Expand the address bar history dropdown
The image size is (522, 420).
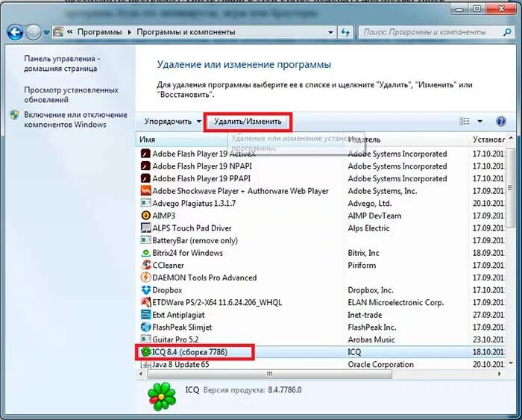[330, 32]
